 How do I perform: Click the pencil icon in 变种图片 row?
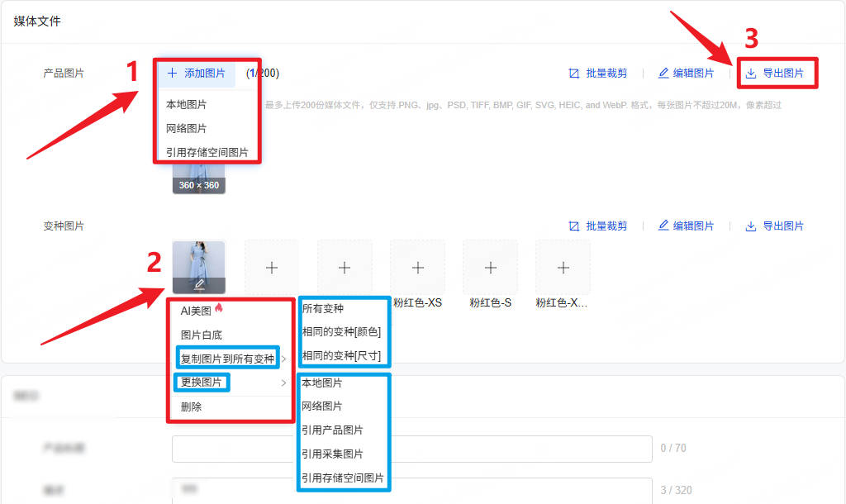tap(663, 226)
